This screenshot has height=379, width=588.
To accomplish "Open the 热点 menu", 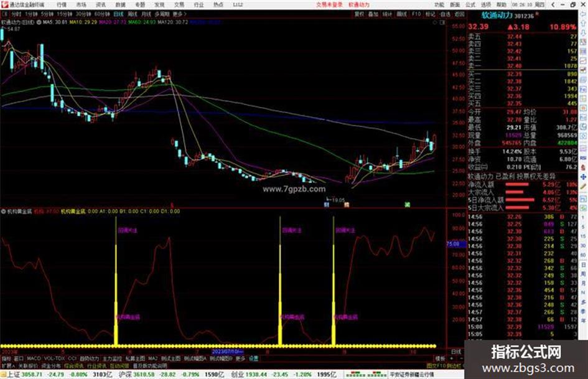I will (x=218, y=5).
